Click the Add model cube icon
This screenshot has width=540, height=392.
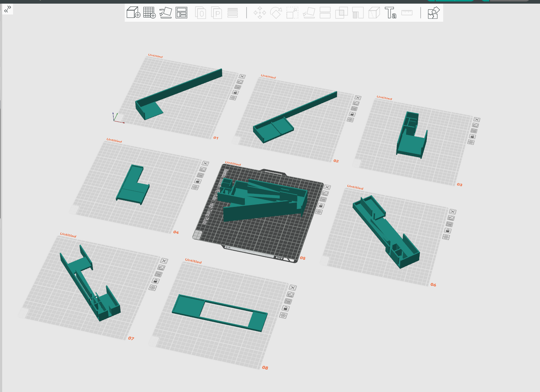(133, 13)
